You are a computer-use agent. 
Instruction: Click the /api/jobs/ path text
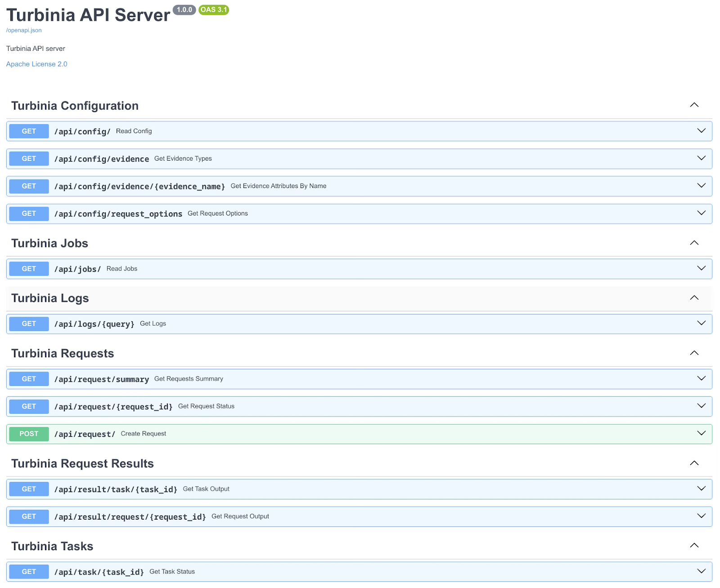coord(77,269)
